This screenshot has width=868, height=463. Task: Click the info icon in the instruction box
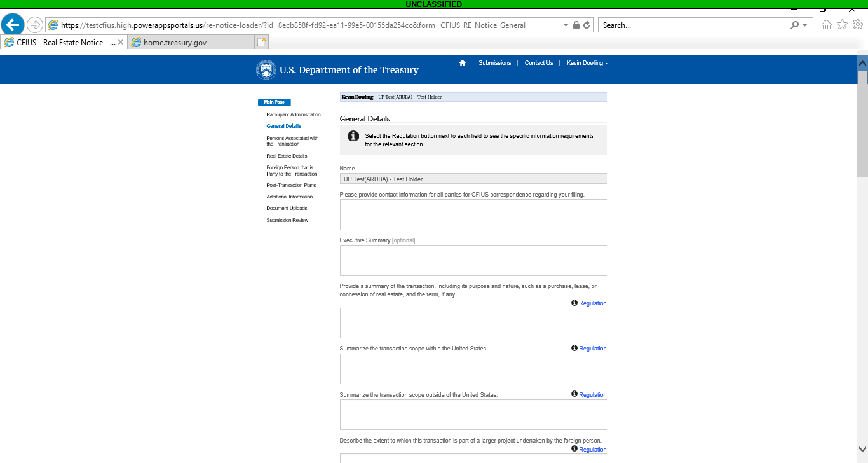[353, 136]
